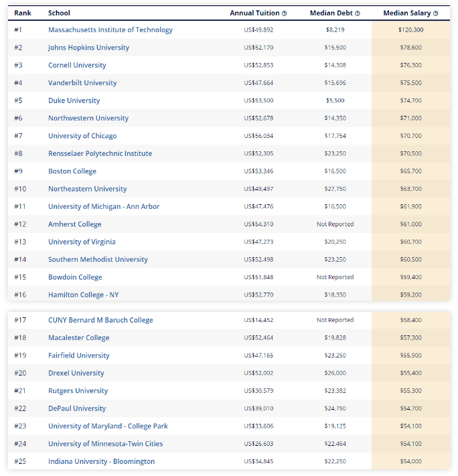Viewport: 458px width, 476px height.
Task: Open Rutgers University link
Action: pyautogui.click(x=78, y=390)
